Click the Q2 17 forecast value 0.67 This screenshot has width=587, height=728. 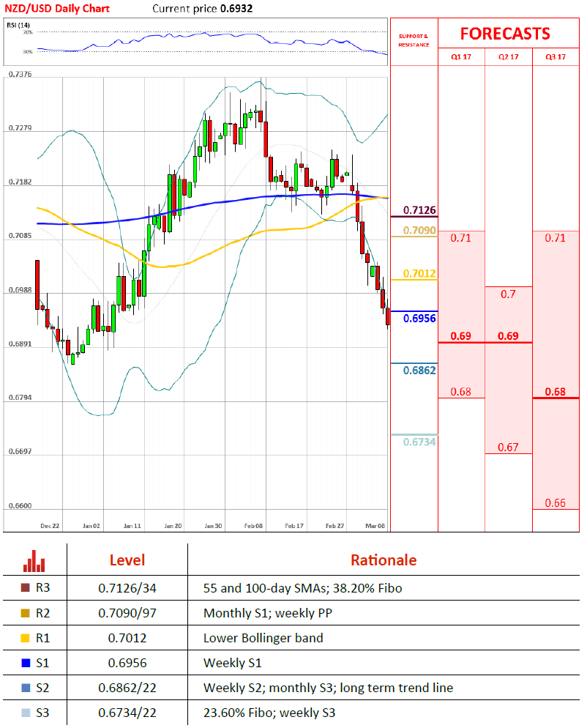[508, 447]
